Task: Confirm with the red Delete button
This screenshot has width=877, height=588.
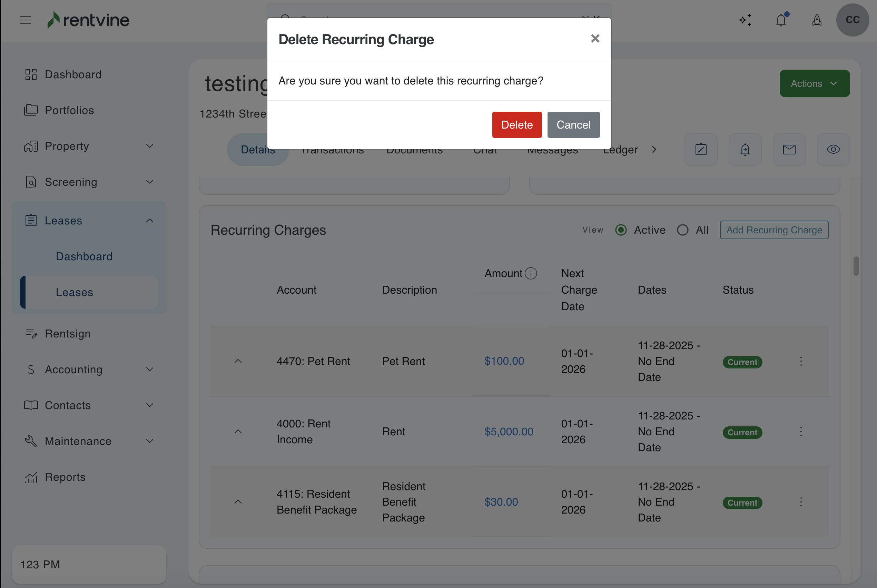Action: [517, 125]
